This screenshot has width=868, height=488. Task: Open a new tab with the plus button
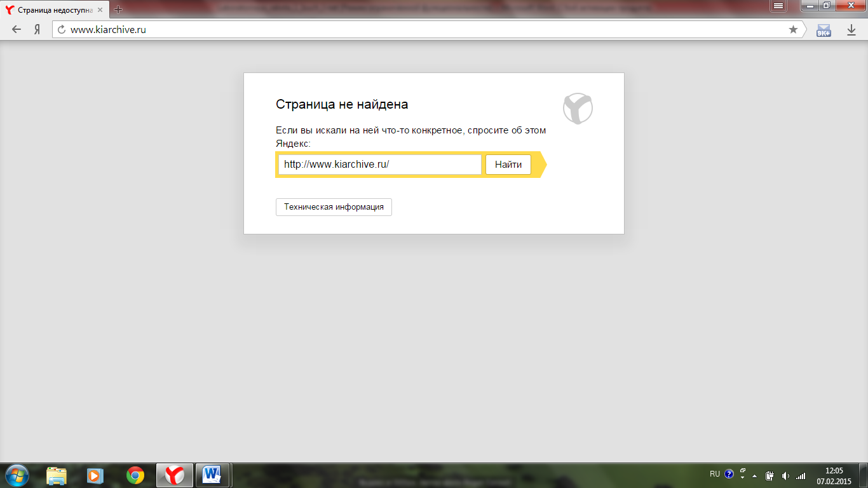click(118, 10)
